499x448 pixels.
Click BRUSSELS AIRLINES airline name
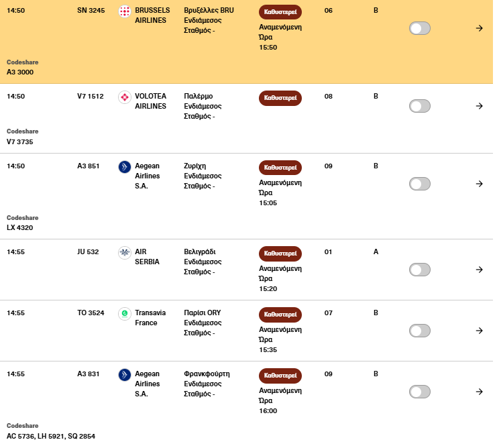[152, 15]
